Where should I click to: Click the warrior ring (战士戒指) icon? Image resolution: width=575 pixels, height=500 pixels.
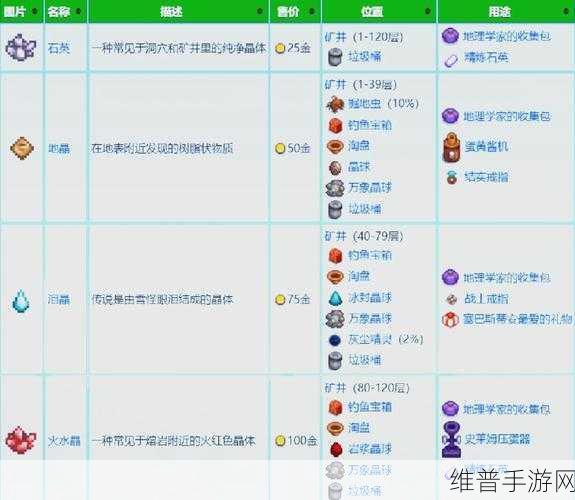[451, 299]
